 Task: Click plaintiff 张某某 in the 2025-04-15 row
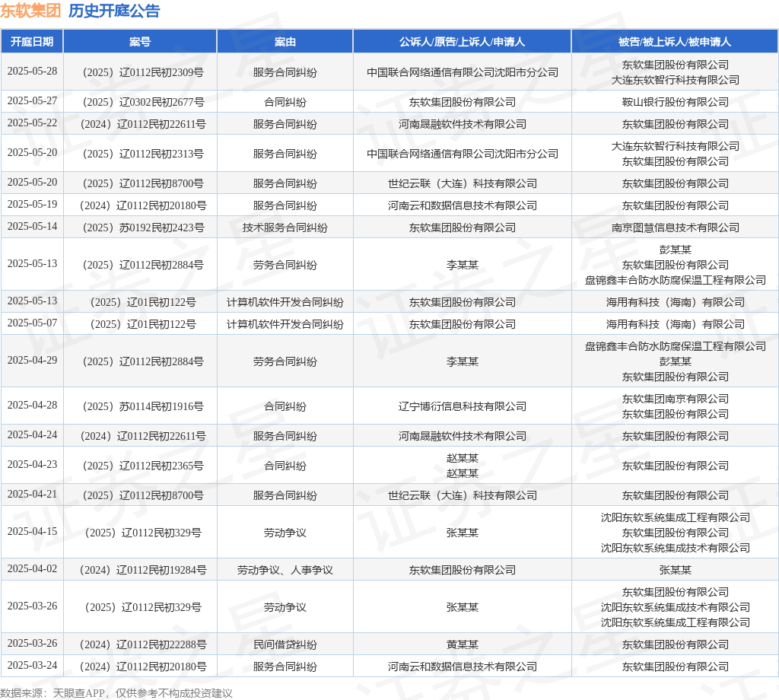coord(462,533)
